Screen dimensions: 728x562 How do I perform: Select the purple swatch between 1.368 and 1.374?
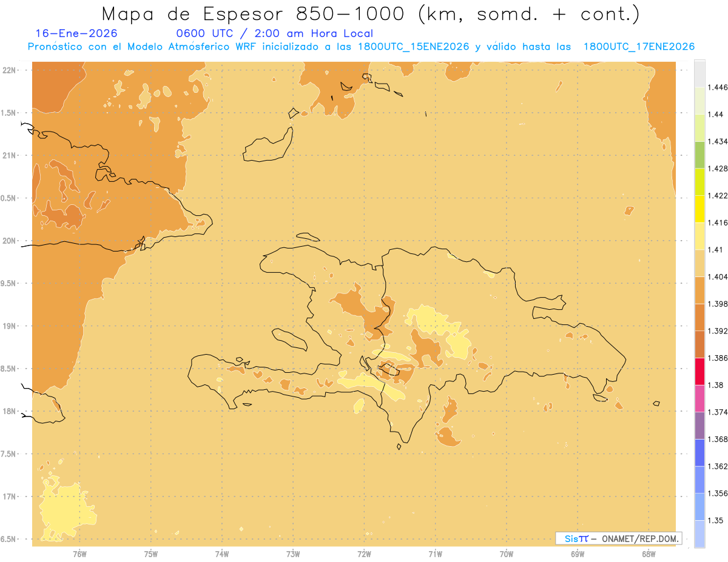(699, 426)
